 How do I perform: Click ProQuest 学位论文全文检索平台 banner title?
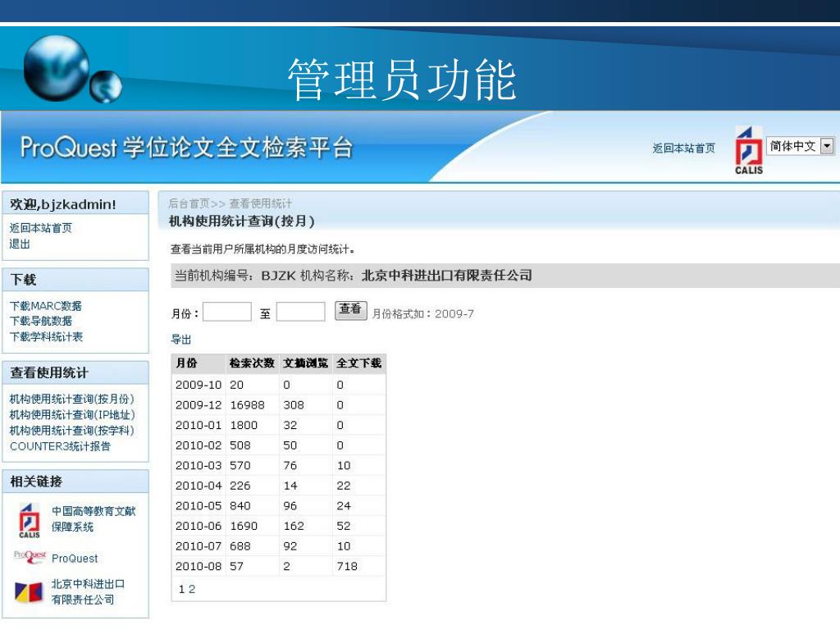[186, 148]
